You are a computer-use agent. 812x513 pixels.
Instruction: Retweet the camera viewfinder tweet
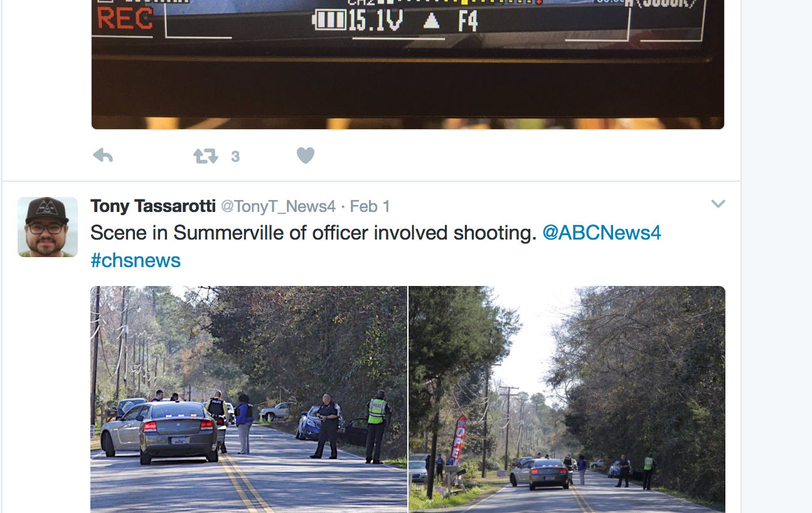pos(205,156)
